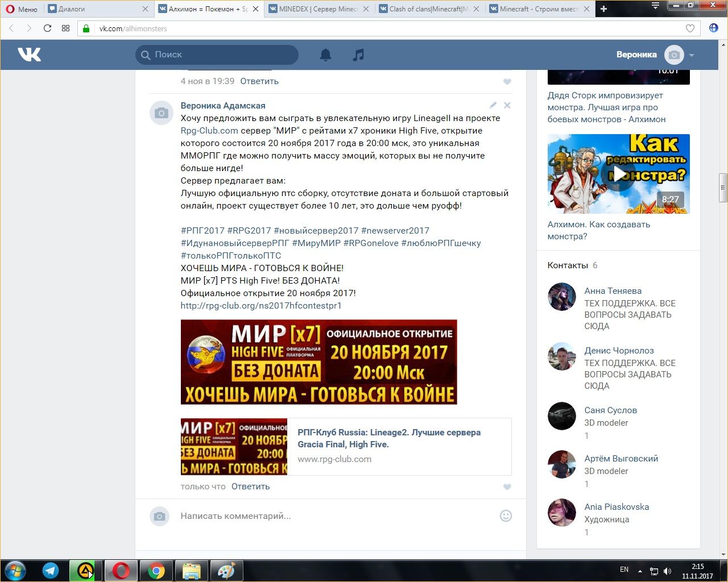Go back with browser back arrow
The width and height of the screenshot is (728, 582).
click(x=11, y=28)
